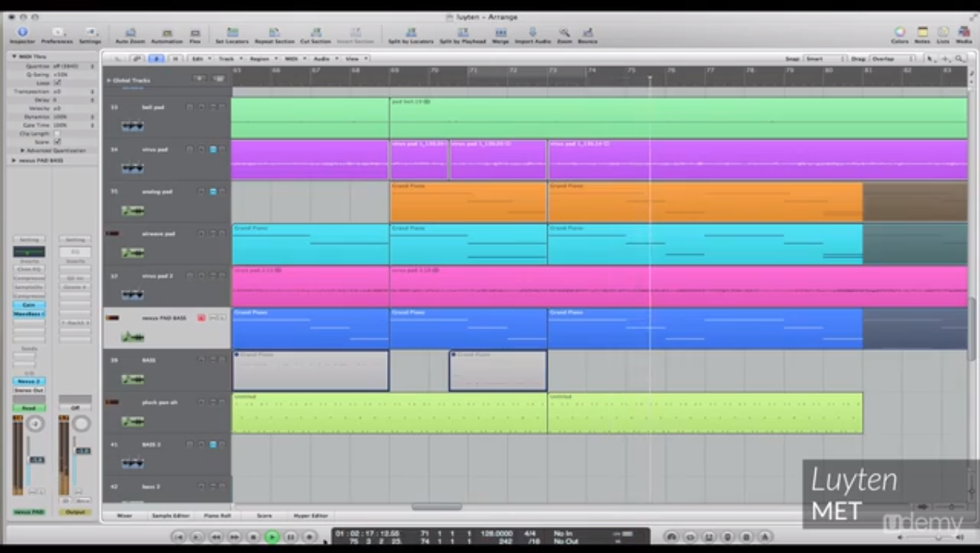Toggle the Score checkbox in inspector

click(x=58, y=142)
